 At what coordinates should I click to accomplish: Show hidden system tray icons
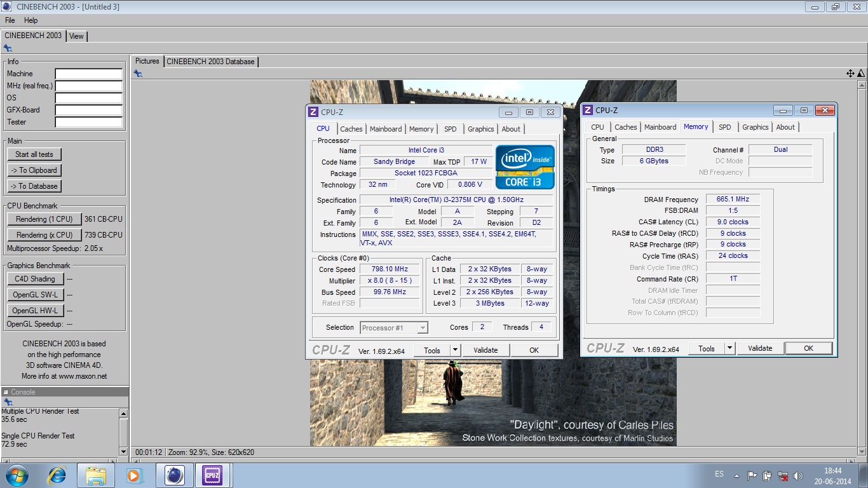point(737,475)
